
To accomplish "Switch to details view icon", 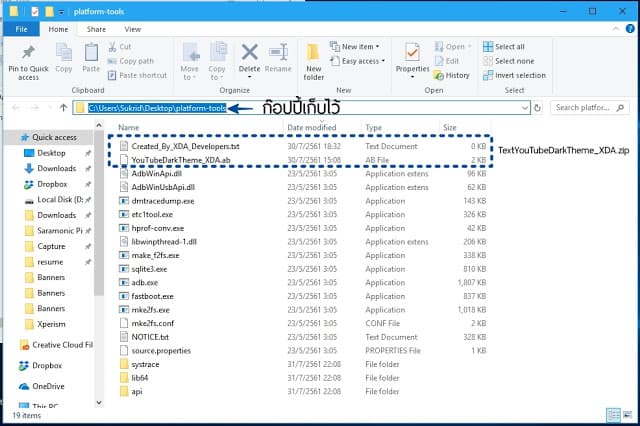I will [x=613, y=415].
